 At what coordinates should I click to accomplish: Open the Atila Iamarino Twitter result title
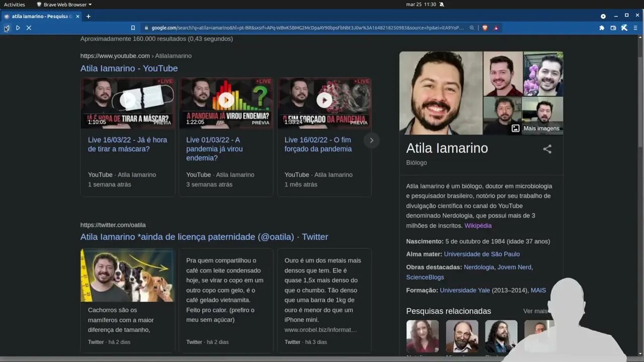pos(204,237)
